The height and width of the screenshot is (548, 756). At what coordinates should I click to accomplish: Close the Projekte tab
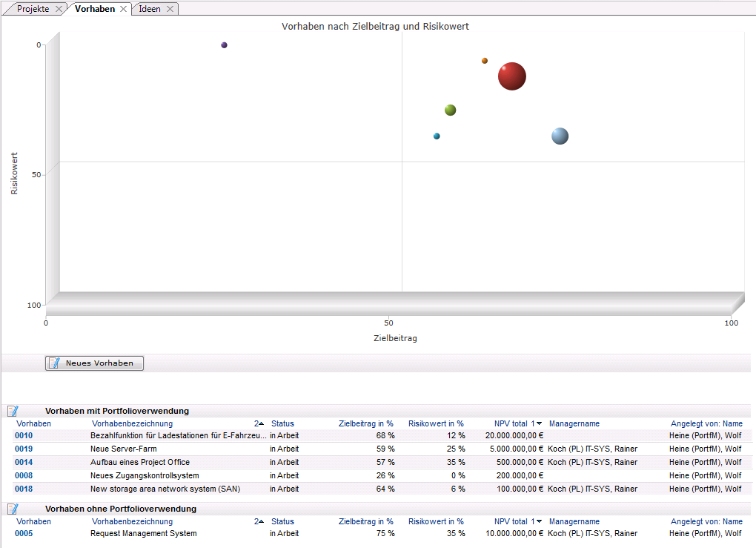point(59,9)
